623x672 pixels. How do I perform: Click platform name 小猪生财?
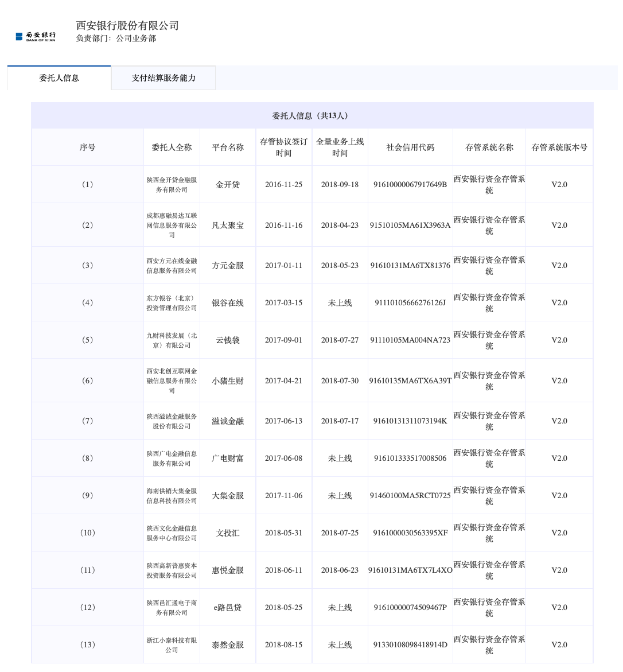[228, 380]
